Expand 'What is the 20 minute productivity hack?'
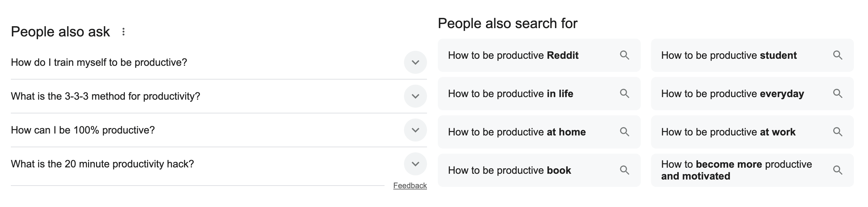This screenshot has height=207, width=868. click(x=415, y=164)
